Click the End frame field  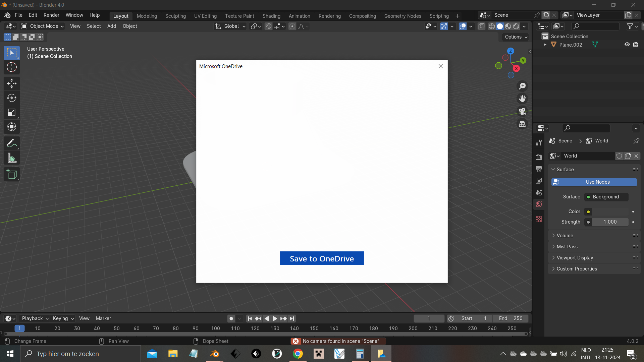pyautogui.click(x=511, y=319)
